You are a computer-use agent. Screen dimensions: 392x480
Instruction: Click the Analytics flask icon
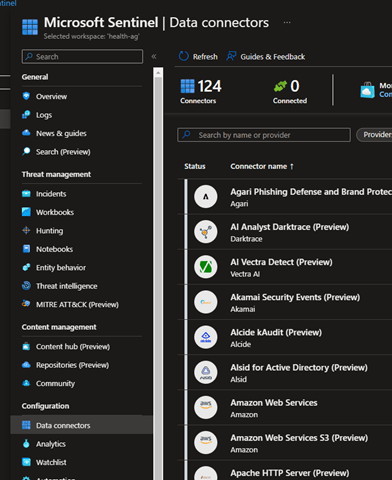click(x=26, y=444)
